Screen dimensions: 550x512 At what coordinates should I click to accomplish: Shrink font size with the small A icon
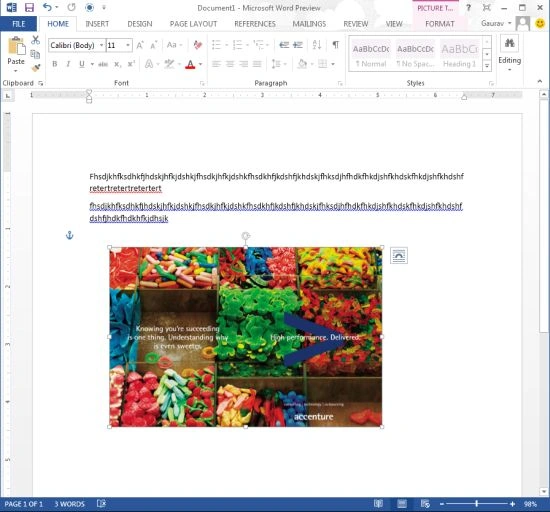(154, 45)
